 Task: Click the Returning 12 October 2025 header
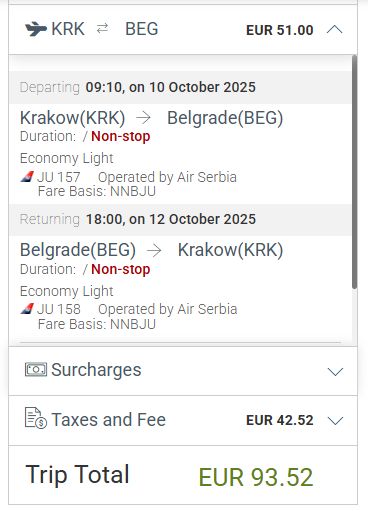coord(138,219)
